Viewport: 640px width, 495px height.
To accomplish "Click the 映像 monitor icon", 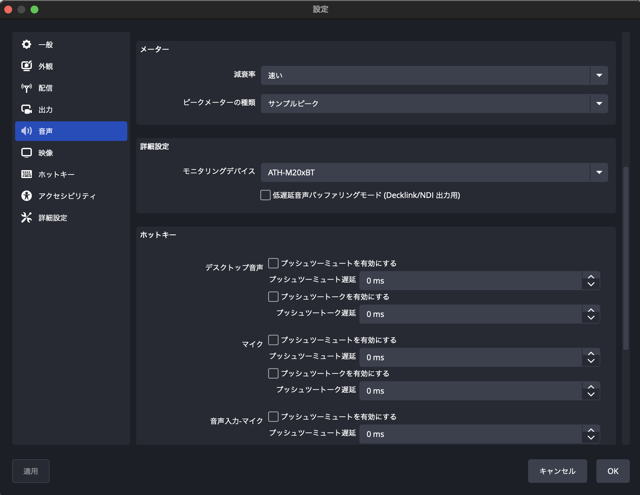I will 27,153.
